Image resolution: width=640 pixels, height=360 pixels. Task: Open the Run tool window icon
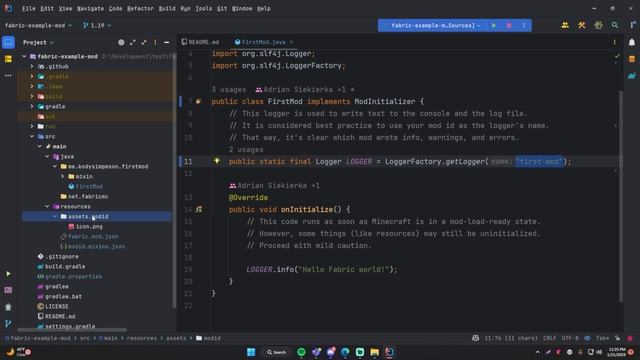pyautogui.click(x=8, y=273)
